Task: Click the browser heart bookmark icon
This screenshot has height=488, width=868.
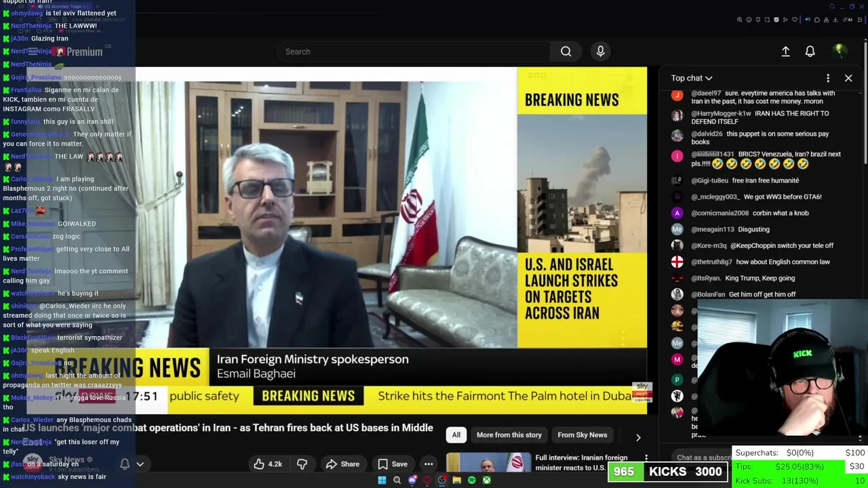Action: click(795, 20)
